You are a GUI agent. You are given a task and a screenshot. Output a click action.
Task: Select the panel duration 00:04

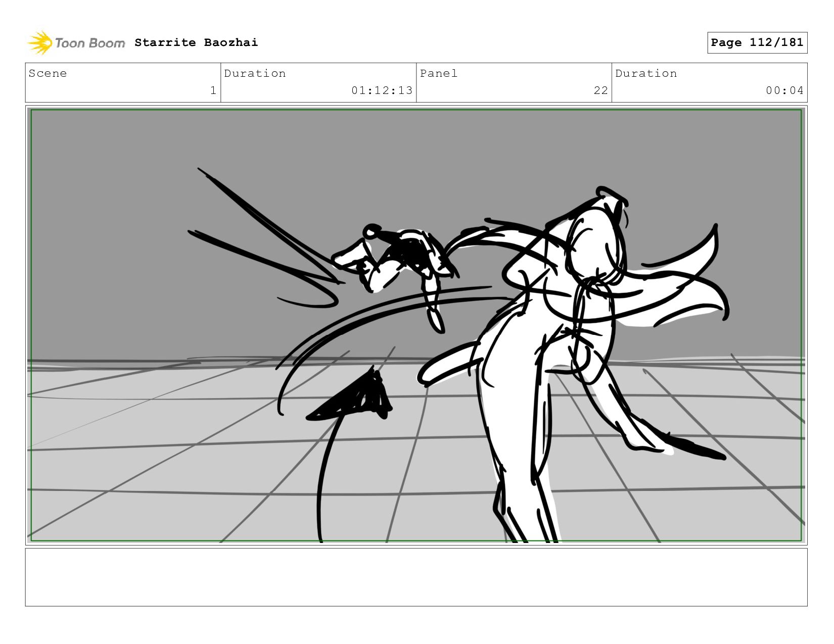tap(784, 90)
